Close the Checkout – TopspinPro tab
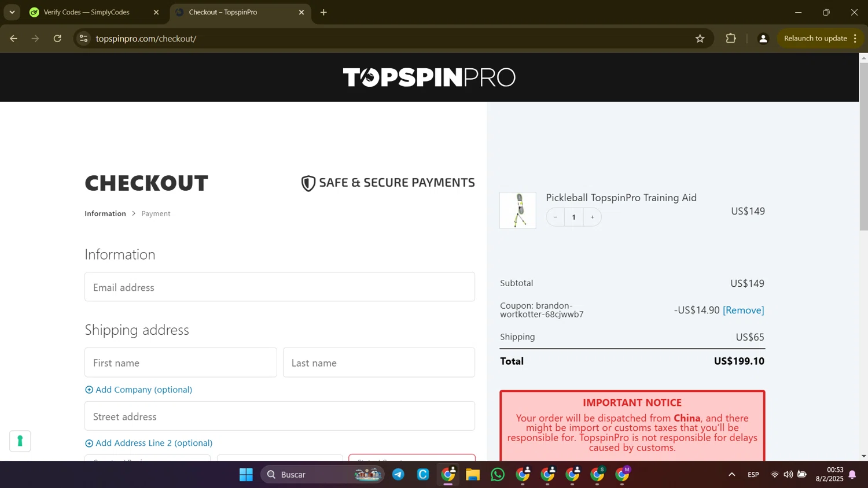868x488 pixels. (x=301, y=12)
